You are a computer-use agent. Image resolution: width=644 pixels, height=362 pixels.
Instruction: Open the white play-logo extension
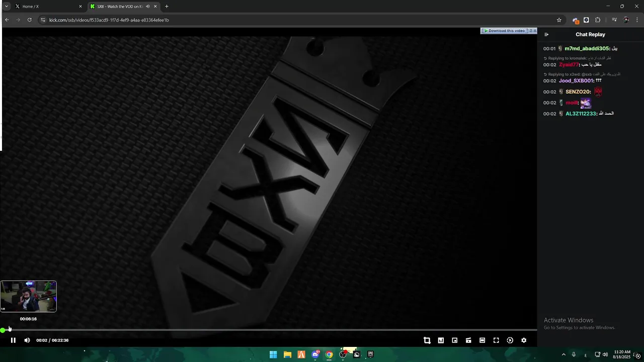pos(586,20)
